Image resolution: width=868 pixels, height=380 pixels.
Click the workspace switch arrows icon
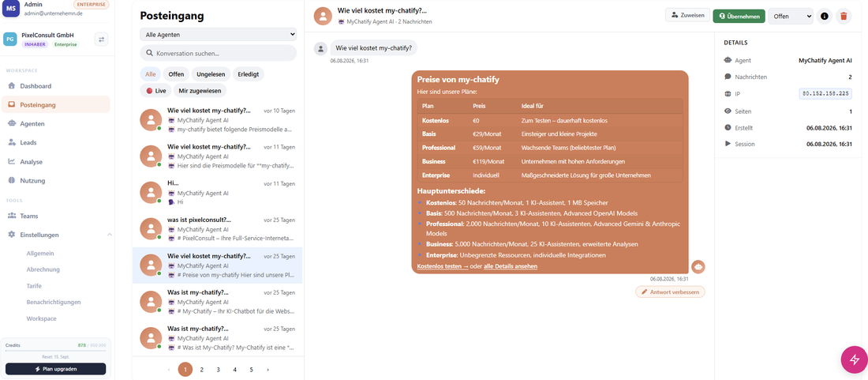[x=101, y=39]
